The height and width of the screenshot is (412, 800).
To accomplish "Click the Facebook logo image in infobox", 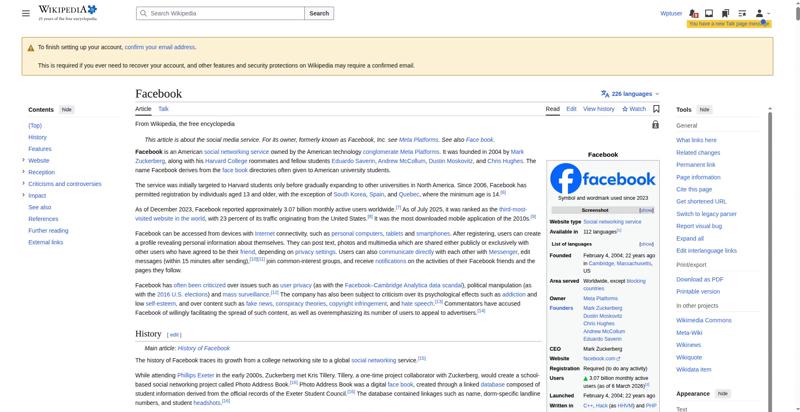I will tap(603, 178).
